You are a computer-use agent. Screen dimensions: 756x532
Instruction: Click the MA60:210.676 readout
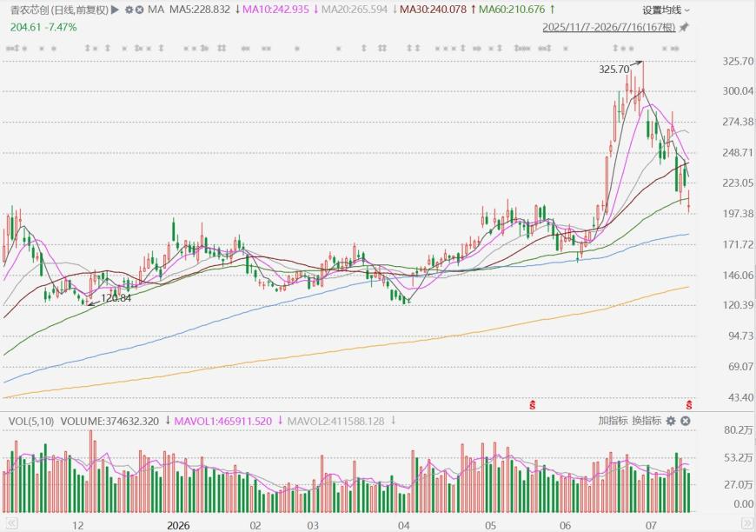(x=512, y=10)
